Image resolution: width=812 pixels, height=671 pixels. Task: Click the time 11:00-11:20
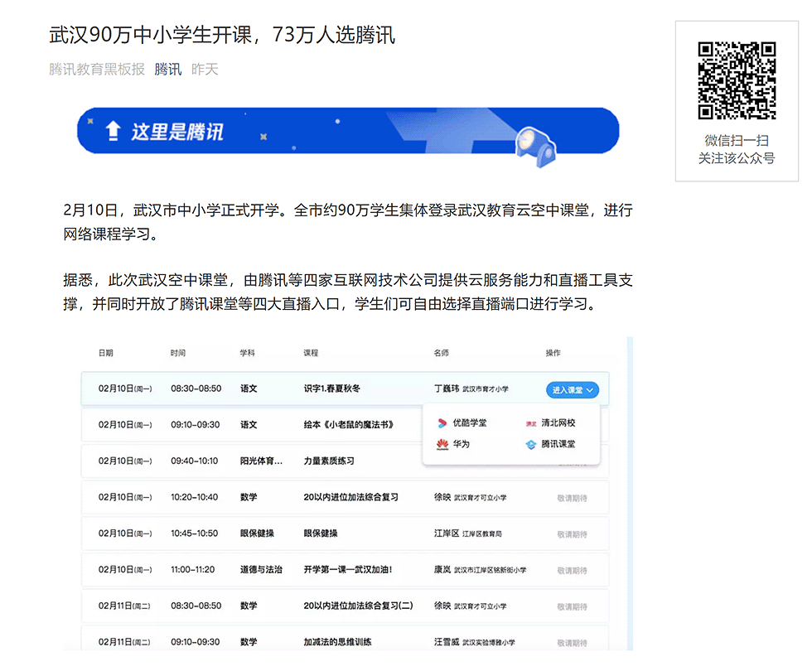[x=192, y=570]
